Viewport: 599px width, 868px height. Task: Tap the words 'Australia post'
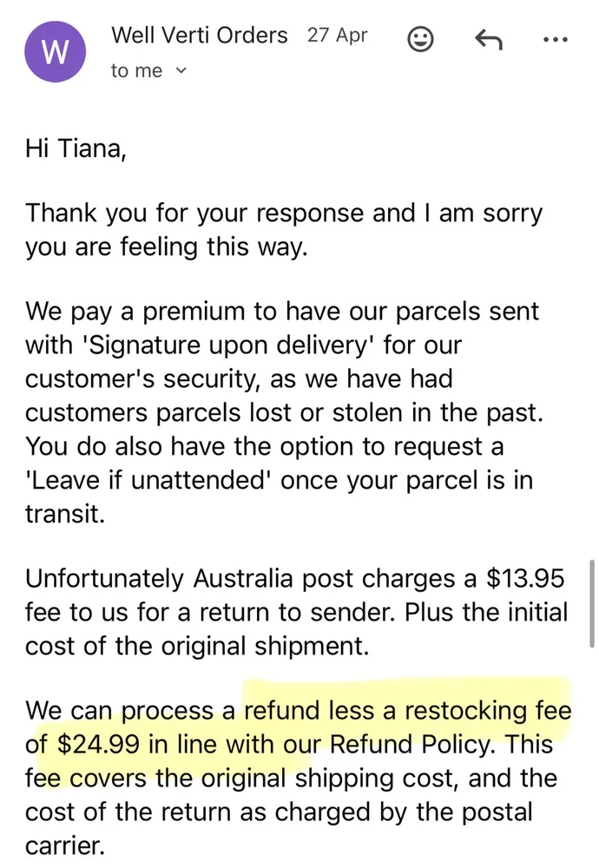coord(273,579)
